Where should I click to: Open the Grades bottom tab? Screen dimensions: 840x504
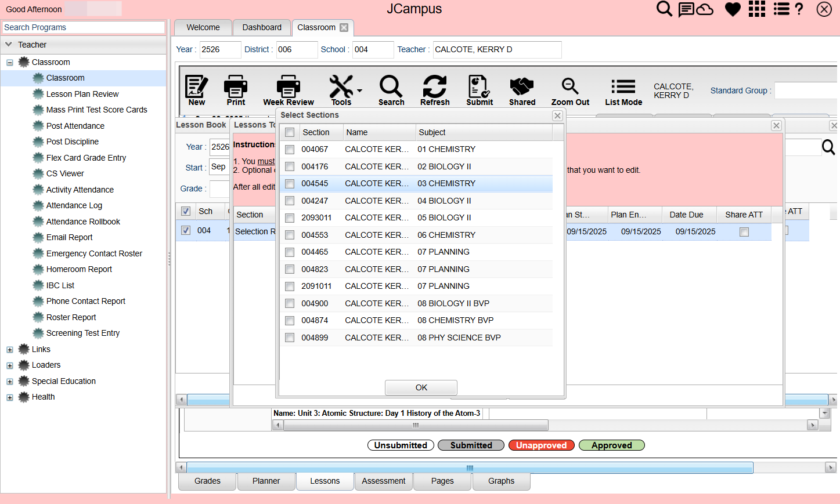coord(207,481)
